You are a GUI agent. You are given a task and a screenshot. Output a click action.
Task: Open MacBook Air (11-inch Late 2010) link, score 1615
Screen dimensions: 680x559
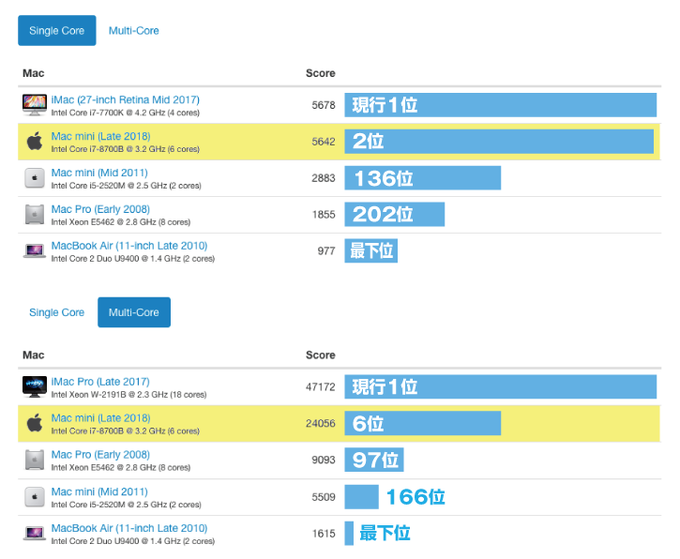click(x=129, y=528)
